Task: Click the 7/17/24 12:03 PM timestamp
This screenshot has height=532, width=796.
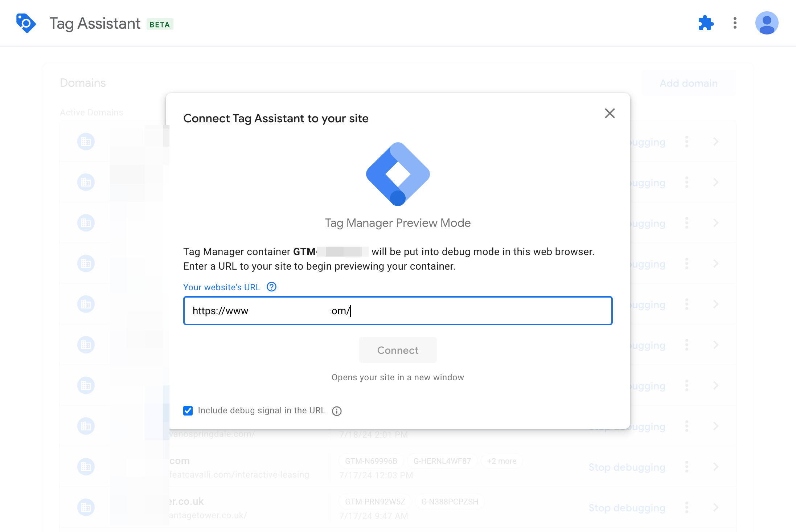Action: [x=376, y=475]
